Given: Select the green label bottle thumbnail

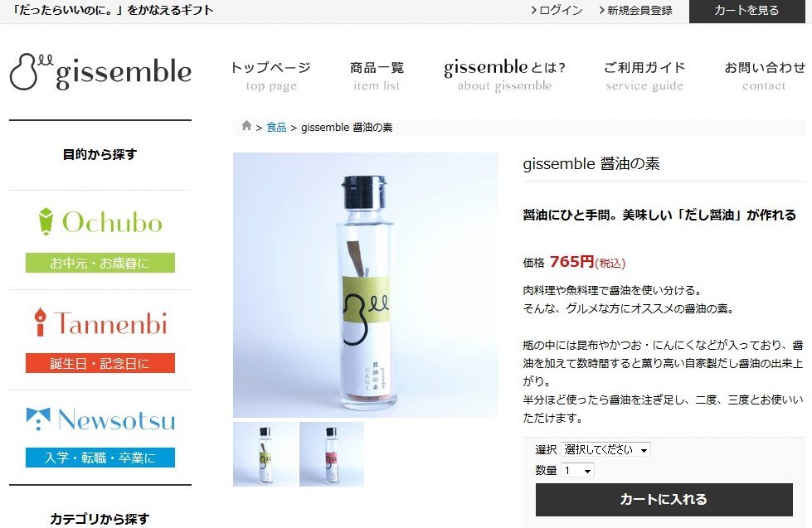Looking at the screenshot, I should (x=265, y=454).
